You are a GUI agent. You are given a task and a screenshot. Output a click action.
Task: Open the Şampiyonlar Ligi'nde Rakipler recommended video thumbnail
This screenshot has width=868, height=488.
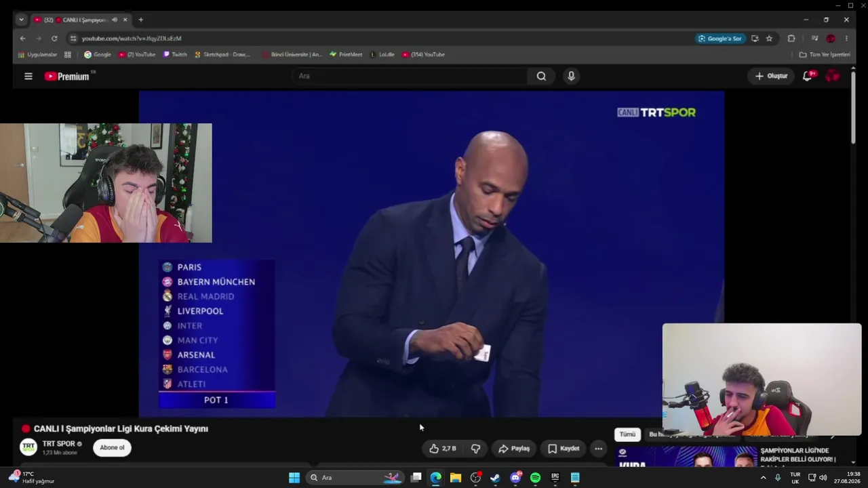tap(686, 457)
